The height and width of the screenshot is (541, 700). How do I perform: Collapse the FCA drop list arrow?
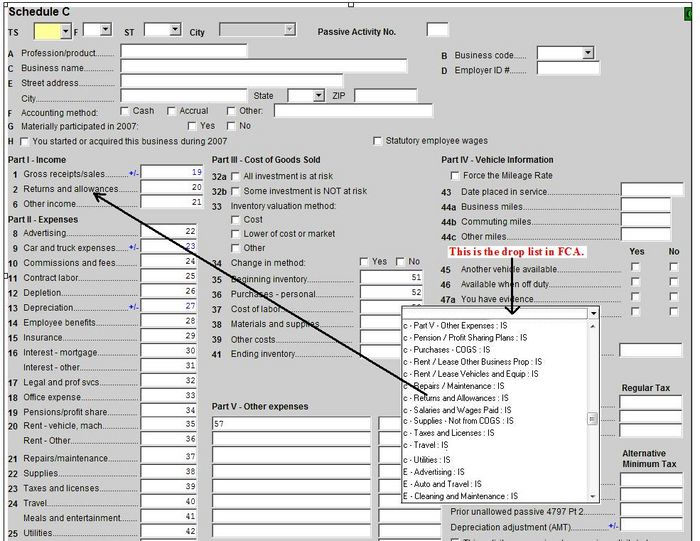click(x=593, y=313)
